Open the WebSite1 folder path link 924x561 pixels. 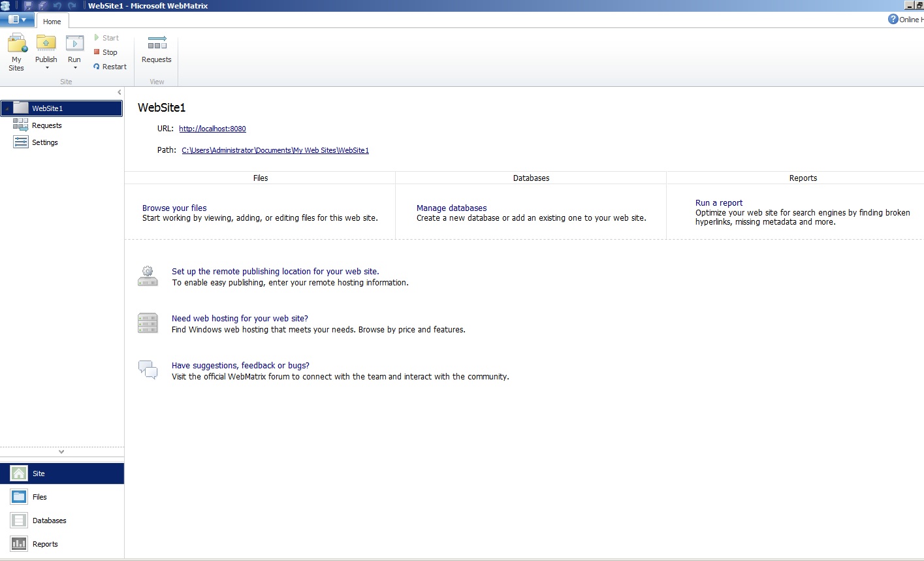[275, 150]
